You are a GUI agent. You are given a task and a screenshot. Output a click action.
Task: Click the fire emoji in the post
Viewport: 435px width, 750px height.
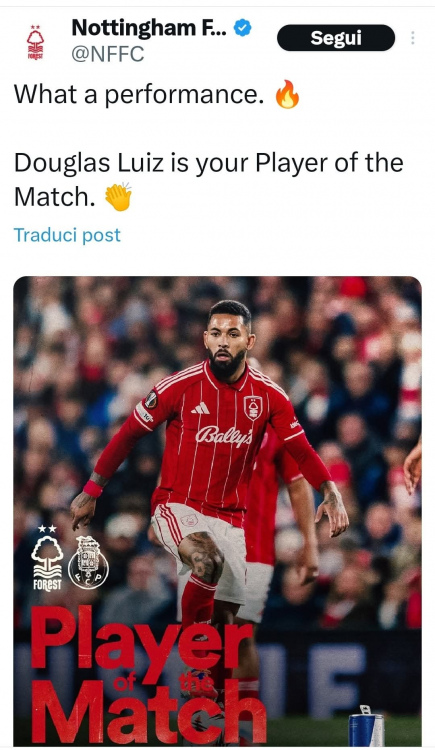287,94
